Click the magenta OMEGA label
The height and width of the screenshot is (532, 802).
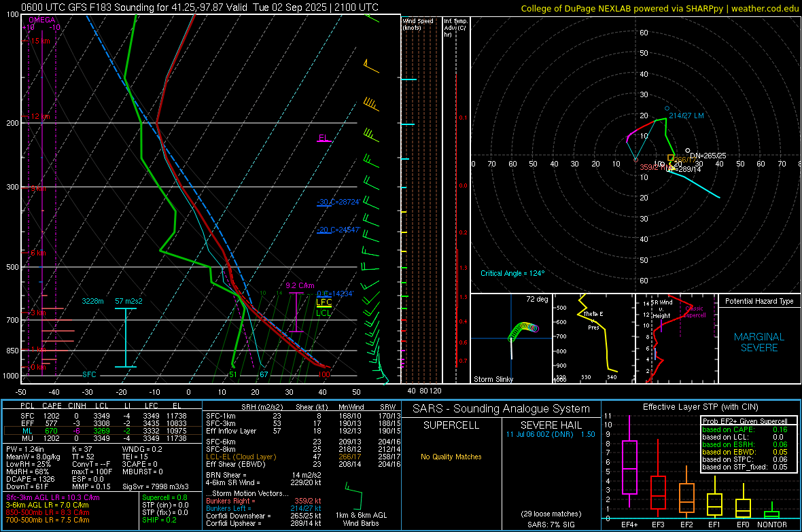pos(41,20)
